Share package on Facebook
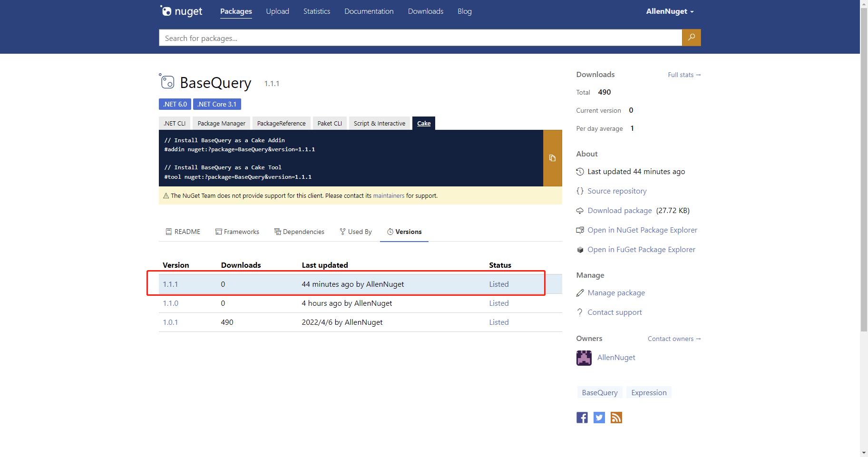The width and height of the screenshot is (868, 457). (x=582, y=418)
